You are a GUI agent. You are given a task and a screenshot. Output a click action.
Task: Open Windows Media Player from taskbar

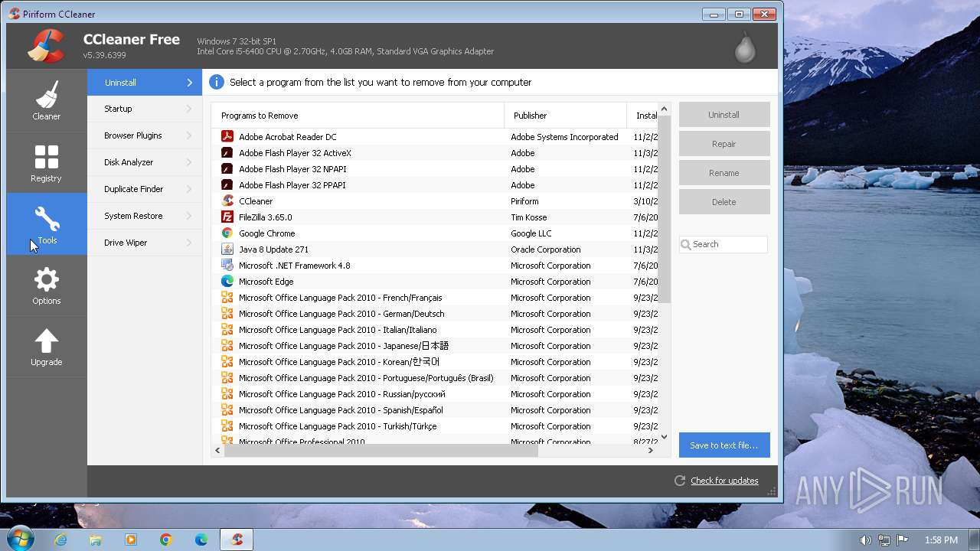coord(131,540)
